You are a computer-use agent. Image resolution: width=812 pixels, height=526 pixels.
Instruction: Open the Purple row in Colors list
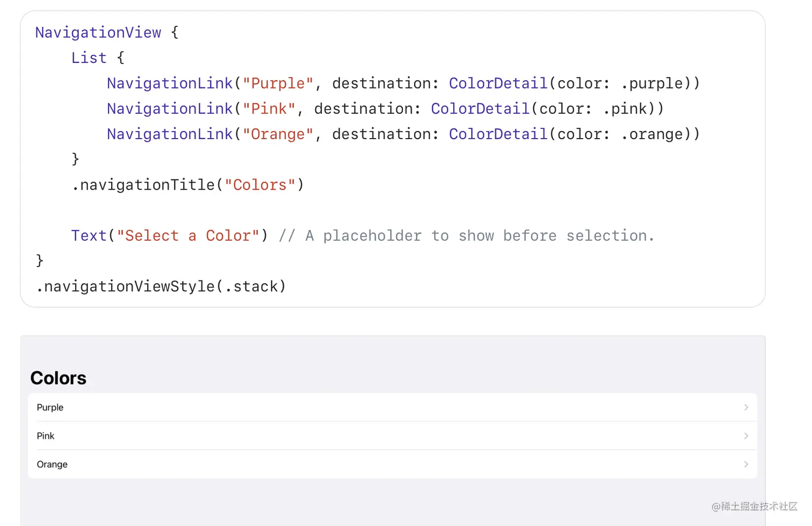(x=393, y=407)
